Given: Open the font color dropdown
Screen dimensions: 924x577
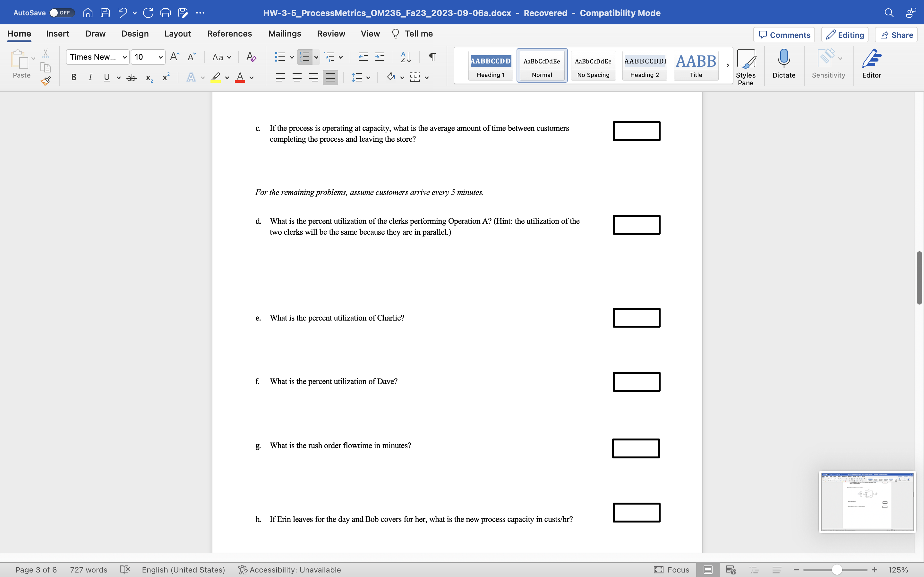Looking at the screenshot, I should pos(252,78).
